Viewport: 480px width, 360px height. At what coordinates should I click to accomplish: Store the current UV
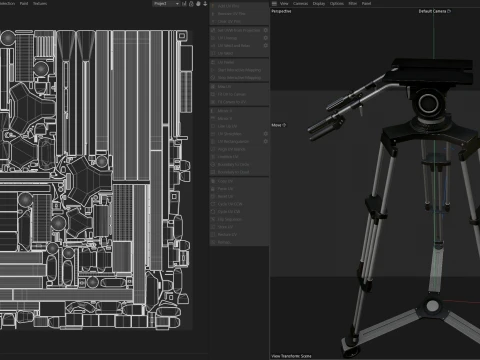pos(239,227)
